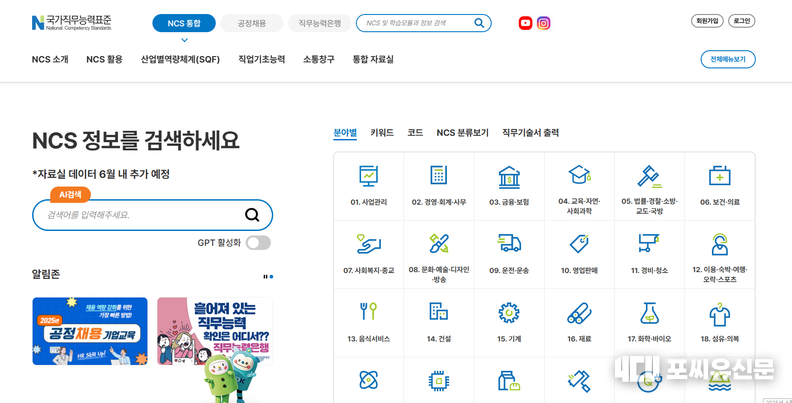Open the 13. 음식서비스 fork and spoon icon

(x=368, y=311)
